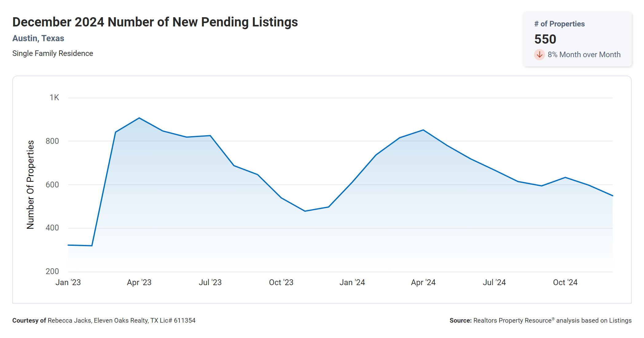Click the 'Single Family Residence' label
The image size is (644, 338).
coord(53,53)
